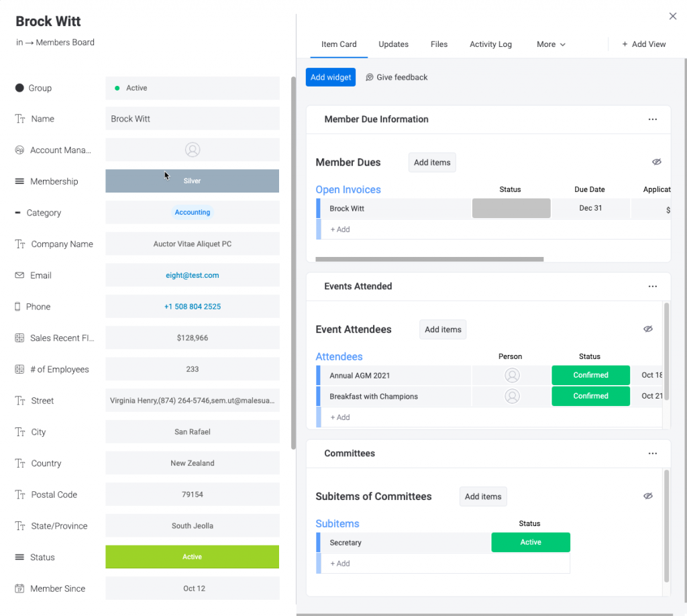Open the eight@test.com email link

click(x=192, y=275)
